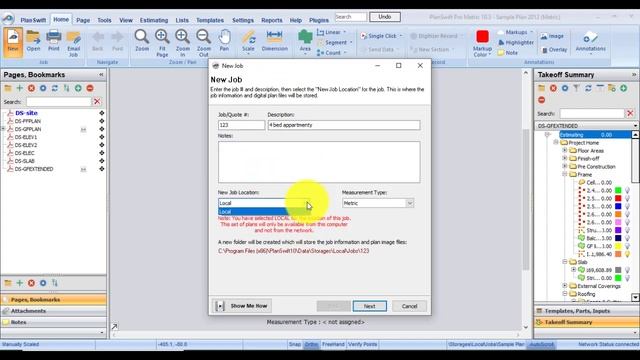Viewport: 640px width, 360px height.
Task: Click the Print icon in the ribbon
Action: [53, 41]
